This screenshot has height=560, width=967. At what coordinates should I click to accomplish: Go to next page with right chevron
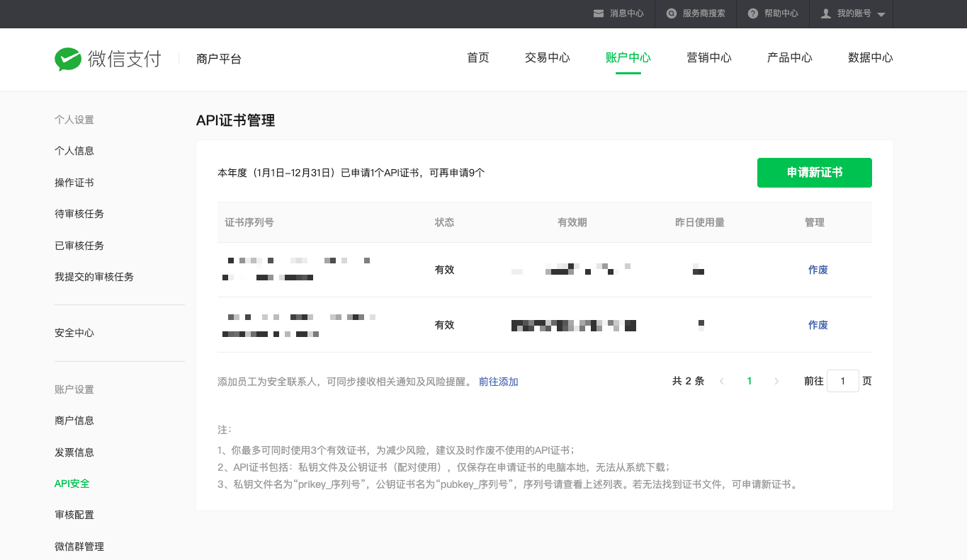pyautogui.click(x=776, y=381)
